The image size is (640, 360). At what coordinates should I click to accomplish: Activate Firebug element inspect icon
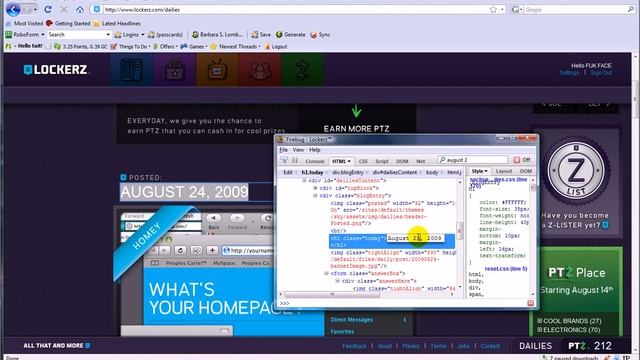pos(284,160)
